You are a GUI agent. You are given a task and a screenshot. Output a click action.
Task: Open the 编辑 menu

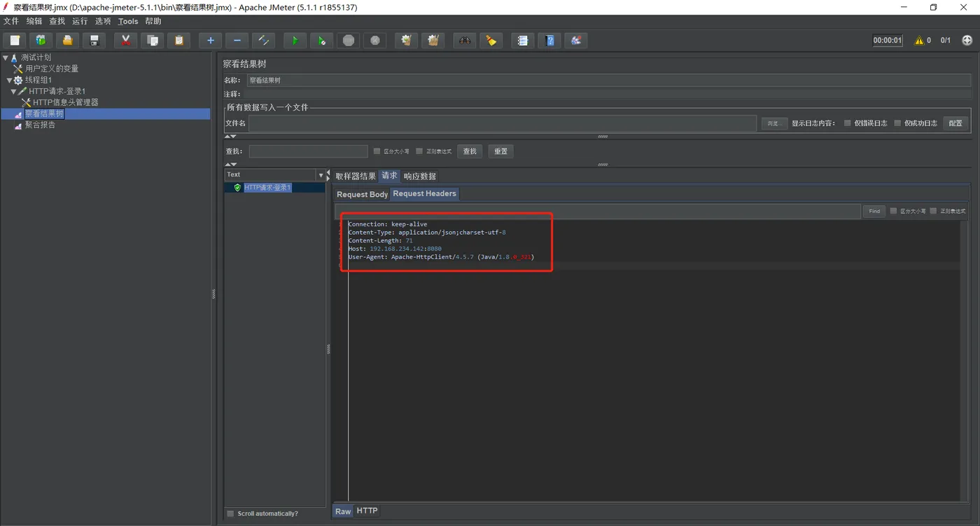pos(34,22)
